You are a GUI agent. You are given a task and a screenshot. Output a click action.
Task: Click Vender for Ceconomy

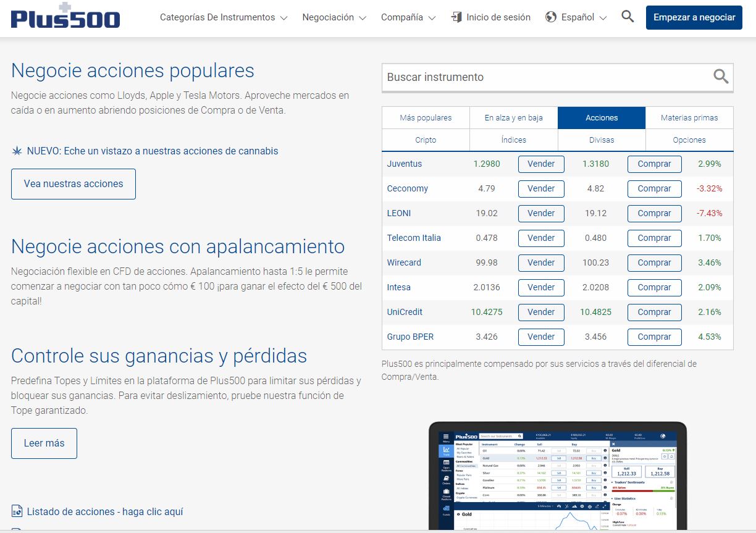(x=541, y=188)
